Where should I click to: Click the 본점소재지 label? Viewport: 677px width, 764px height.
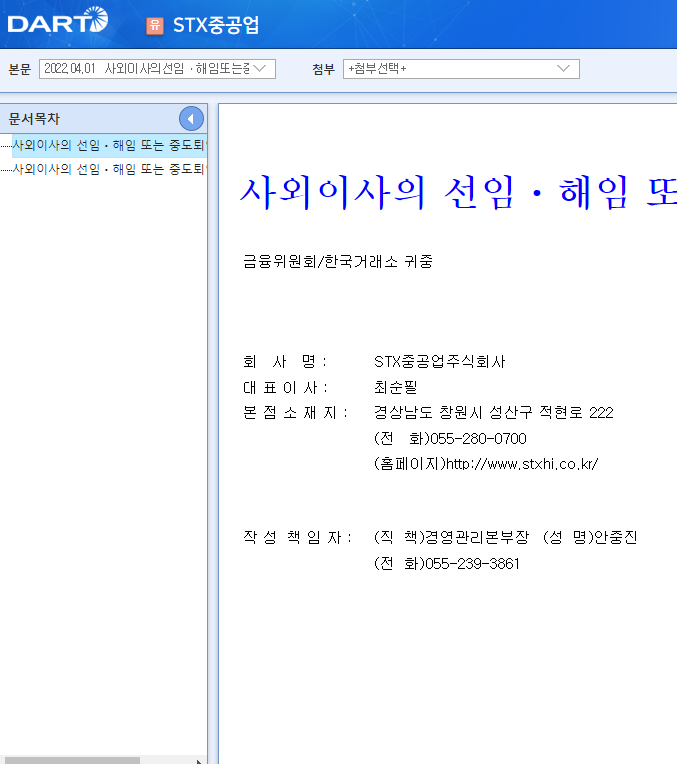point(295,413)
